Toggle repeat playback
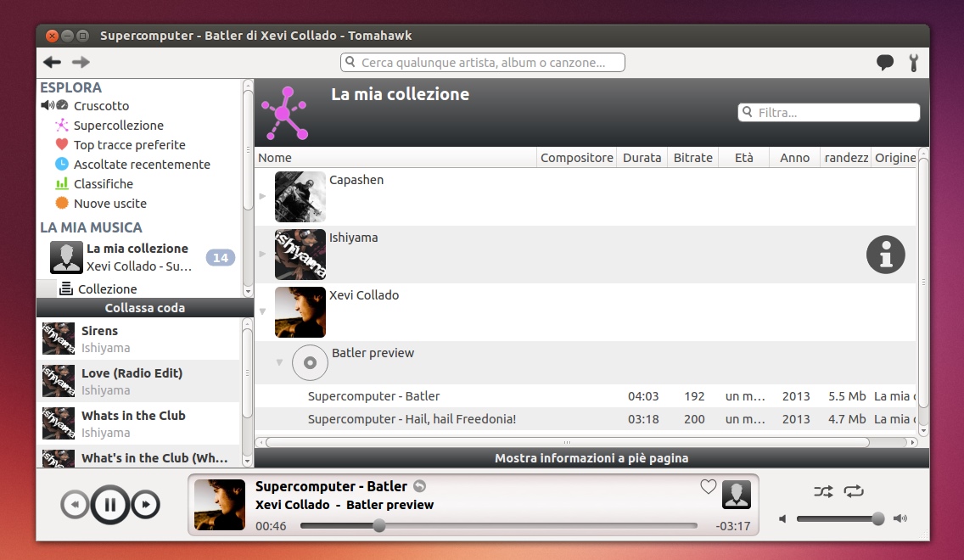Image resolution: width=964 pixels, height=560 pixels. point(854,491)
